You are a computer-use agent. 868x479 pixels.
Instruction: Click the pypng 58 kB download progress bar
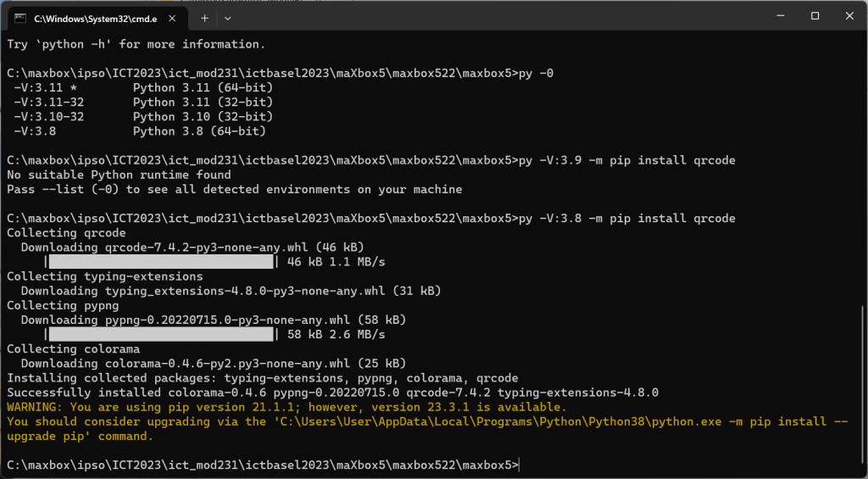click(161, 335)
